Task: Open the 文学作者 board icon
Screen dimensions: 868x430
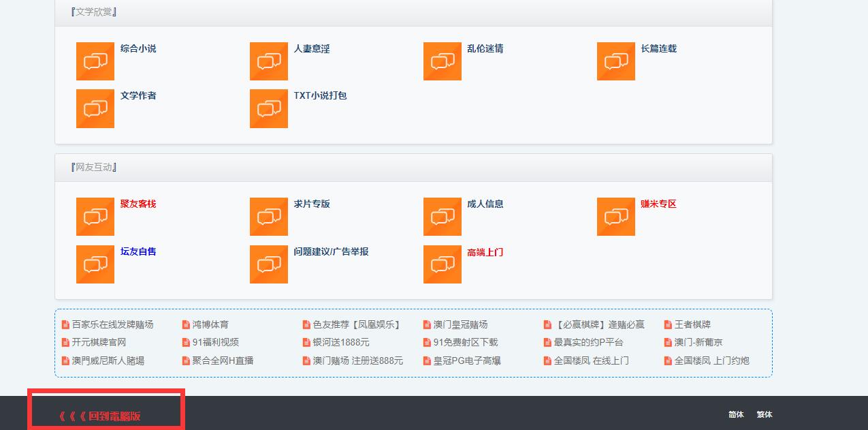Action: pyautogui.click(x=95, y=109)
